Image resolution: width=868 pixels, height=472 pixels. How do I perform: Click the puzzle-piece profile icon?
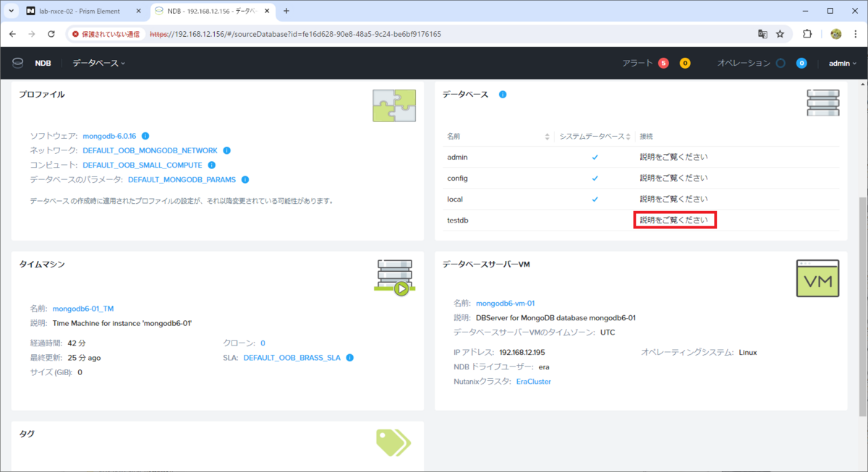pos(394,106)
